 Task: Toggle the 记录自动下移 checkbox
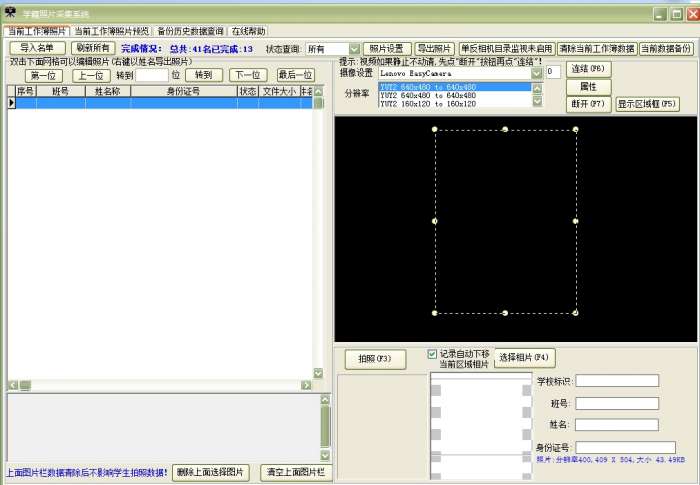pos(433,353)
